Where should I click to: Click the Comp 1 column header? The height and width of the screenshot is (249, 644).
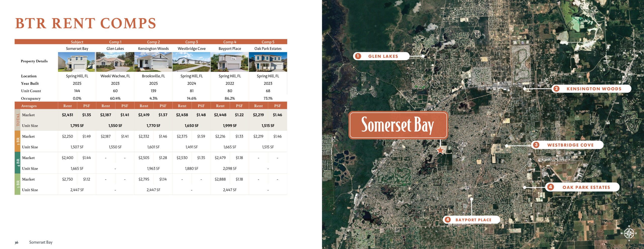click(115, 42)
